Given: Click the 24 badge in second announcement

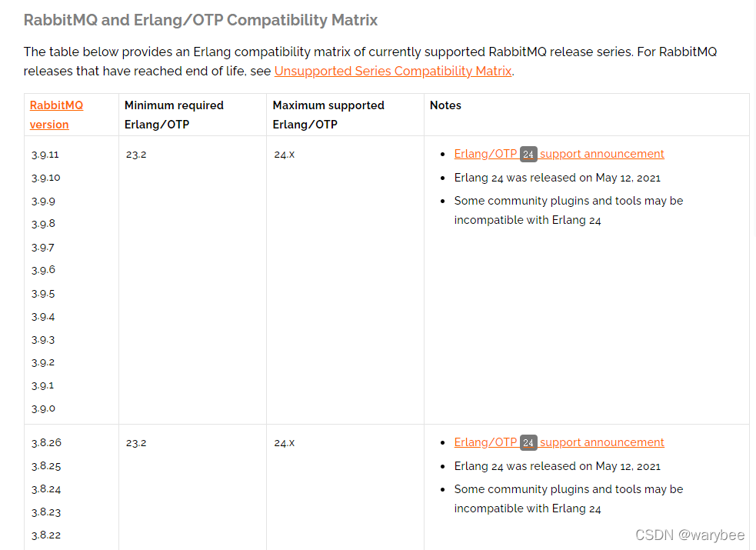Looking at the screenshot, I should click(x=528, y=442).
